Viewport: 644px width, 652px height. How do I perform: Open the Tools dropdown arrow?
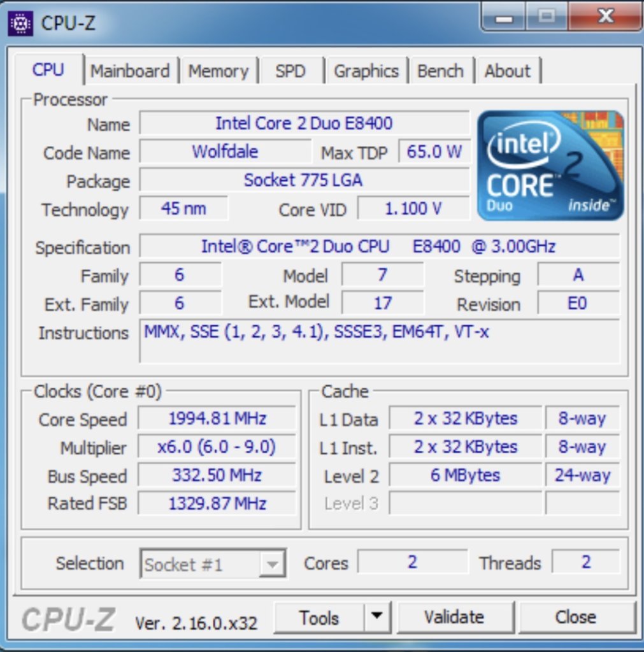(x=377, y=616)
